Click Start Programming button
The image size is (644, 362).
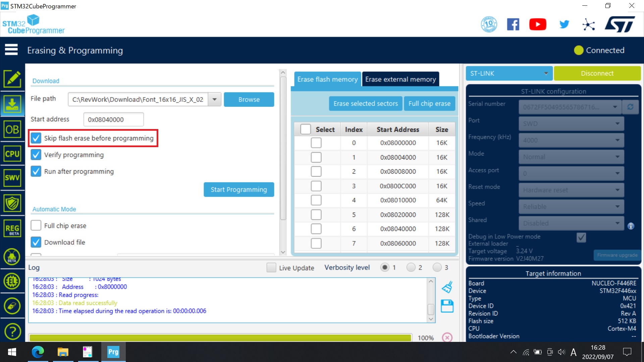point(239,189)
